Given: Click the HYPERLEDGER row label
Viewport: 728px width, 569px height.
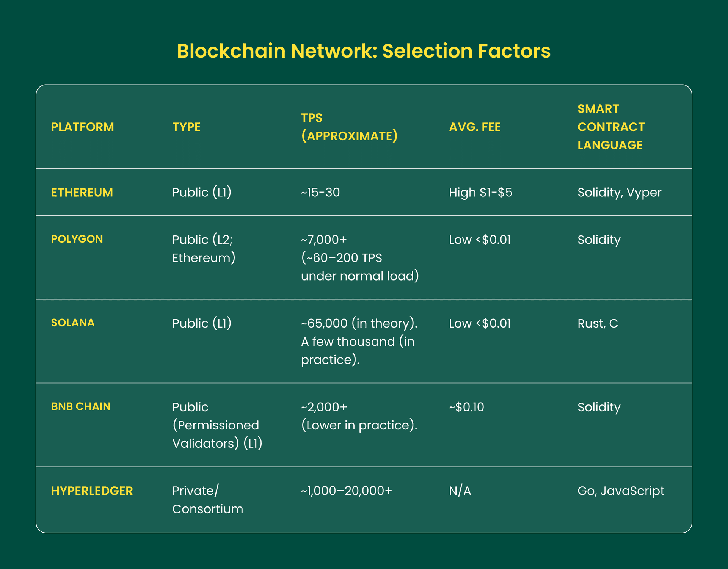Looking at the screenshot, I should pyautogui.click(x=92, y=491).
